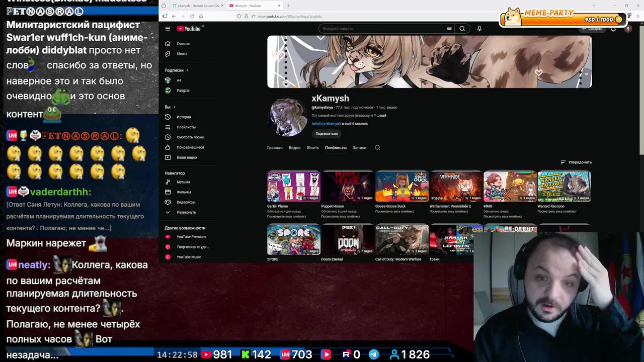Viewport: 644px width, 362px height.
Task: Open the A4 subscription channel
Action: [179, 80]
